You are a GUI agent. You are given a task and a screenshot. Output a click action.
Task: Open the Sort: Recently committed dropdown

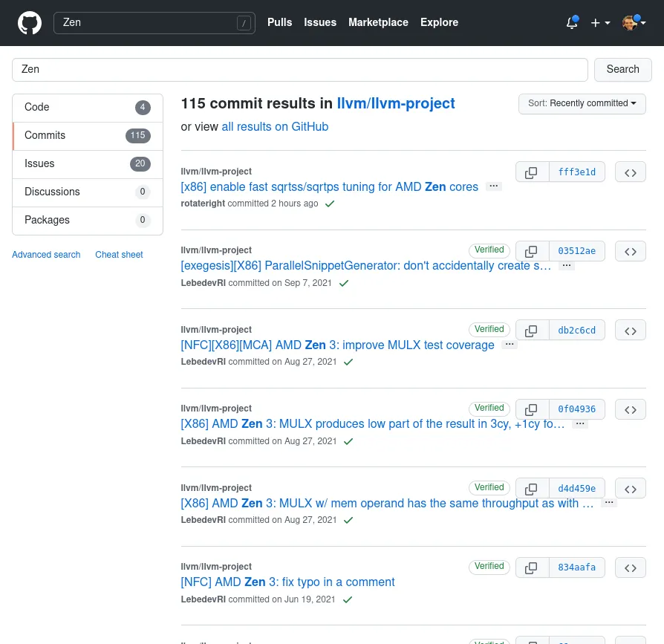582,104
